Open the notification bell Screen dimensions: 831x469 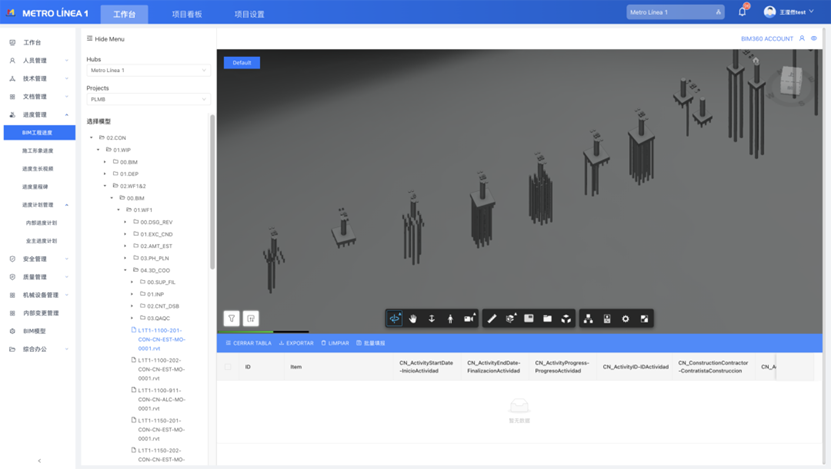[742, 12]
